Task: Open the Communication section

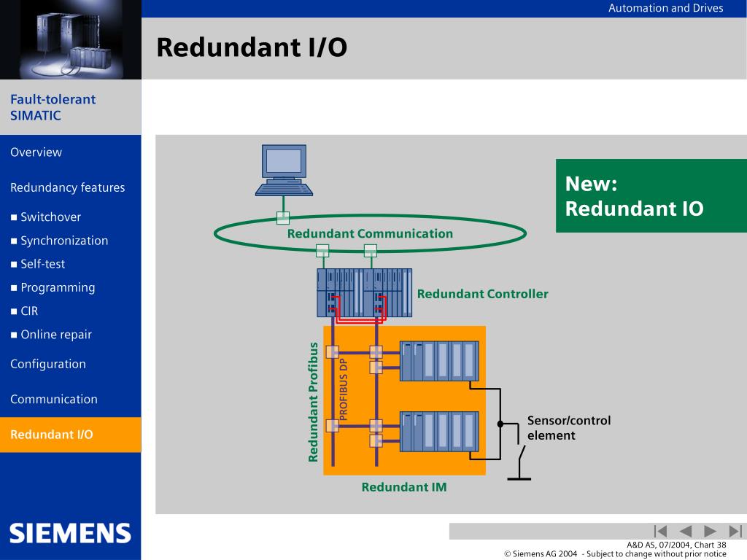Action: pos(54,400)
